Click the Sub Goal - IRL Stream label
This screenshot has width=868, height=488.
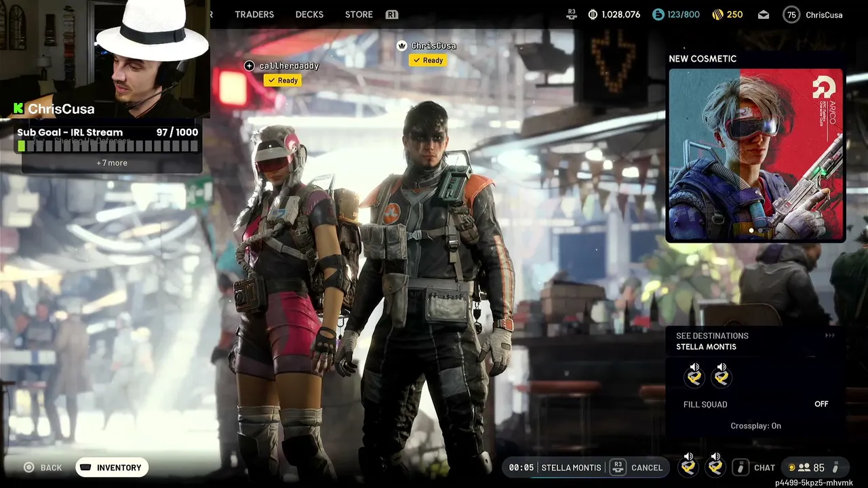(70, 132)
